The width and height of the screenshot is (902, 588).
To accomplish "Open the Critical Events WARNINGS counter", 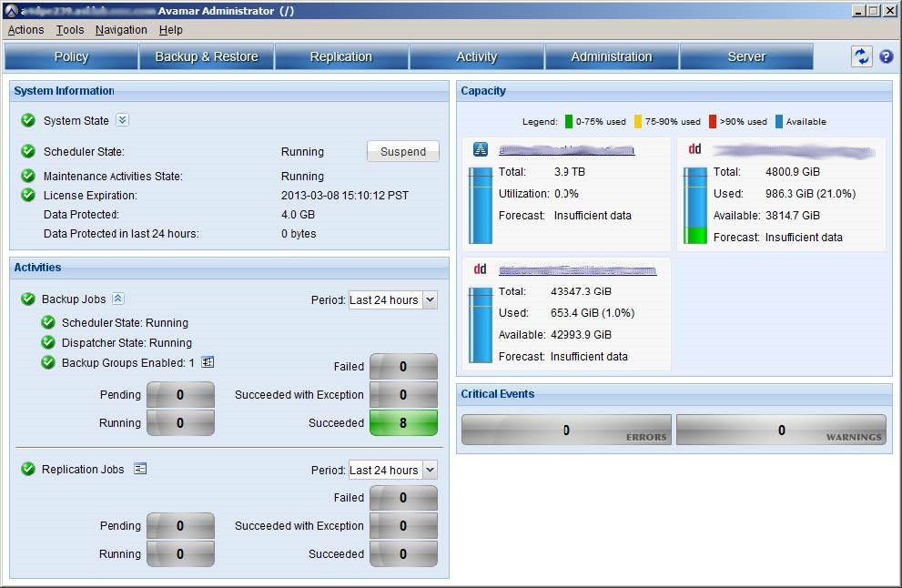I will click(781, 430).
